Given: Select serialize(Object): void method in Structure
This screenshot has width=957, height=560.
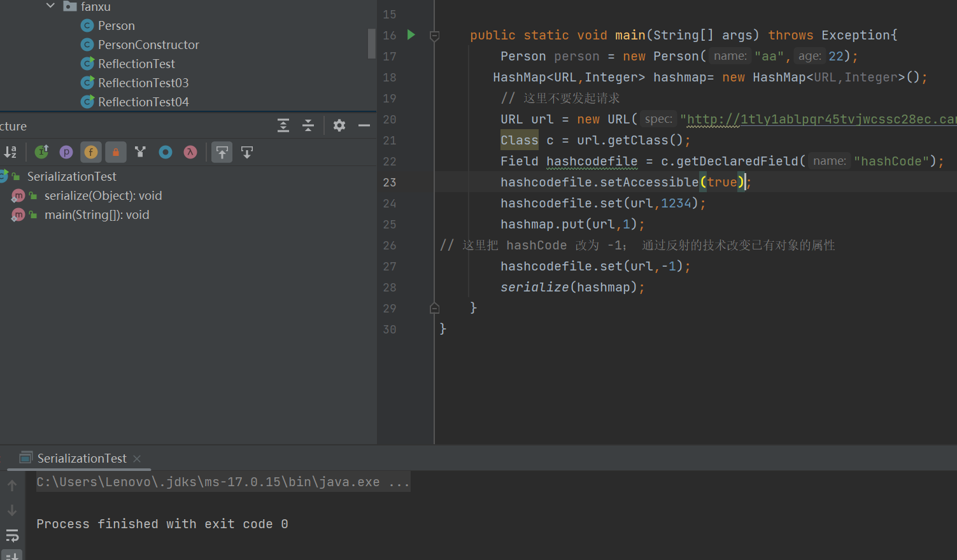Looking at the screenshot, I should [x=103, y=195].
